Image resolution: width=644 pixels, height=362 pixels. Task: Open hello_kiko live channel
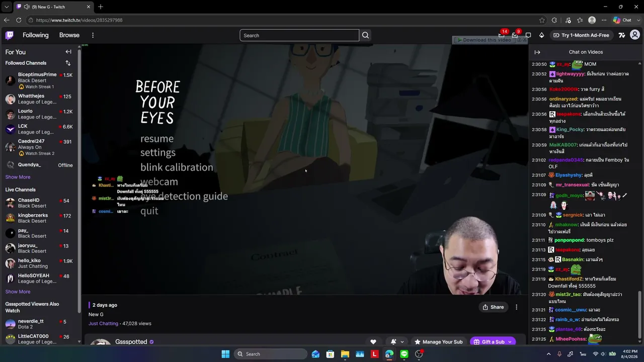coord(40,263)
